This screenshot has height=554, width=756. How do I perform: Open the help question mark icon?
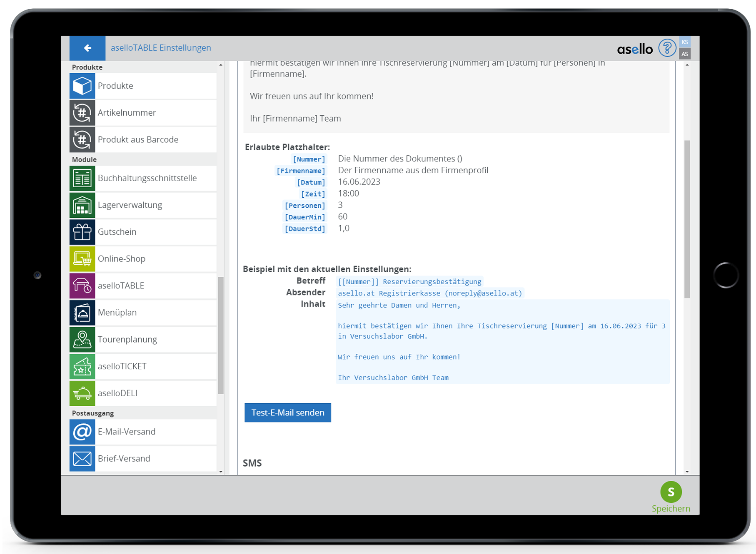(666, 48)
